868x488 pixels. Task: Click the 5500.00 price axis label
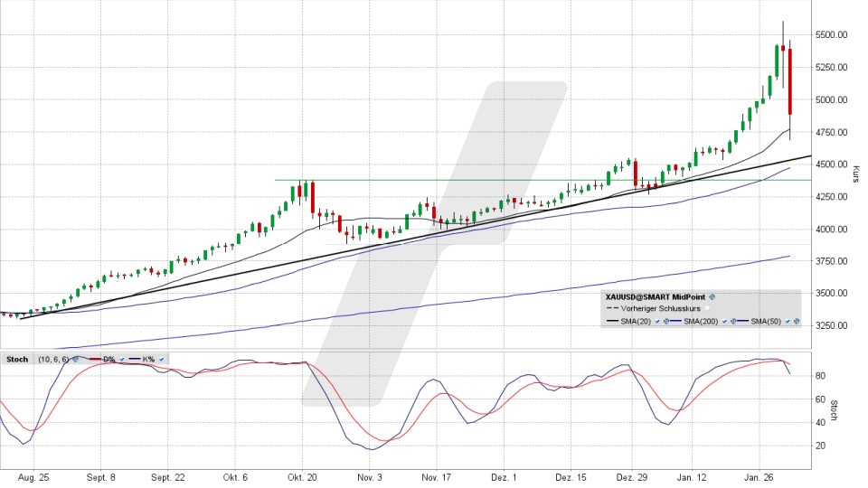click(x=830, y=35)
